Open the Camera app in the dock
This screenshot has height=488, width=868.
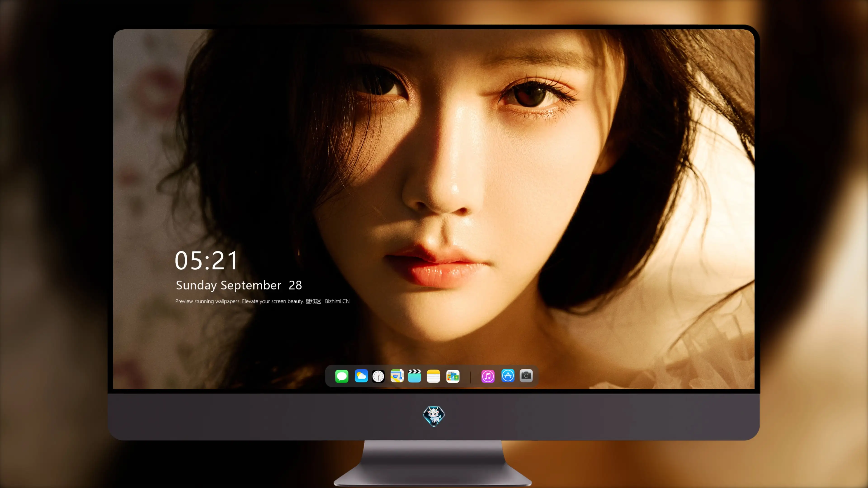tap(526, 375)
